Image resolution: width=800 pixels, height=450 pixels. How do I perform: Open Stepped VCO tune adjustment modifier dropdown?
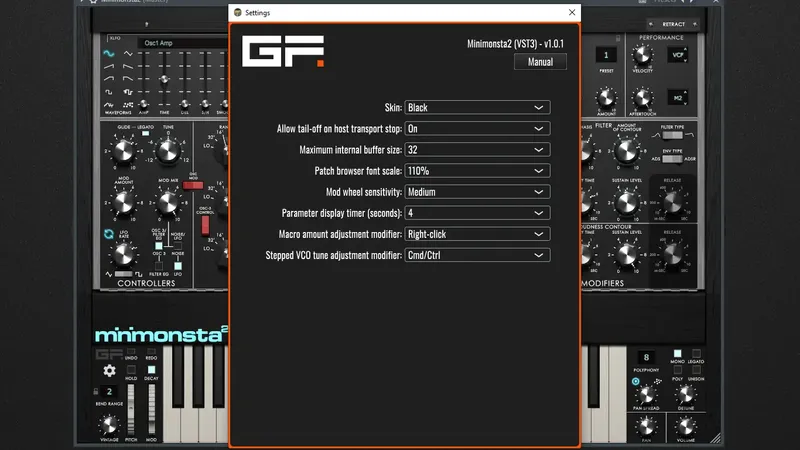(477, 255)
